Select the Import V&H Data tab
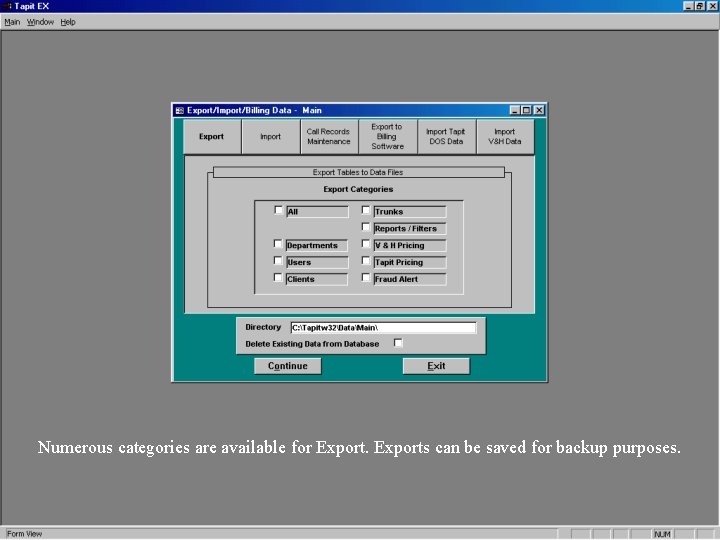 (505, 136)
